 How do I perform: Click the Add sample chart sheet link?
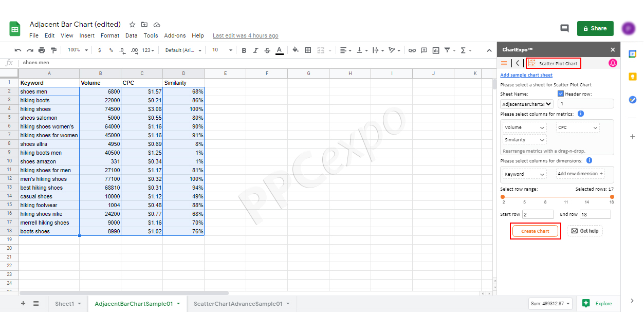coord(526,75)
